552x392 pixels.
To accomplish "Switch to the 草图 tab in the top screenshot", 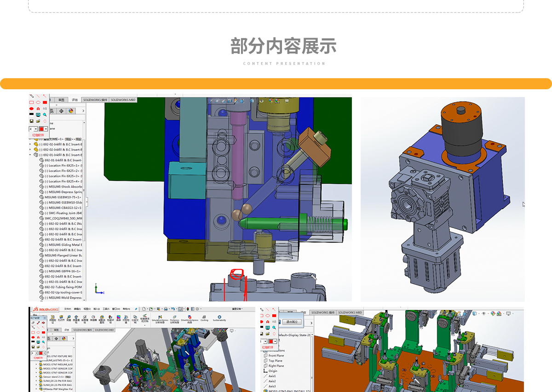I will pyautogui.click(x=61, y=100).
